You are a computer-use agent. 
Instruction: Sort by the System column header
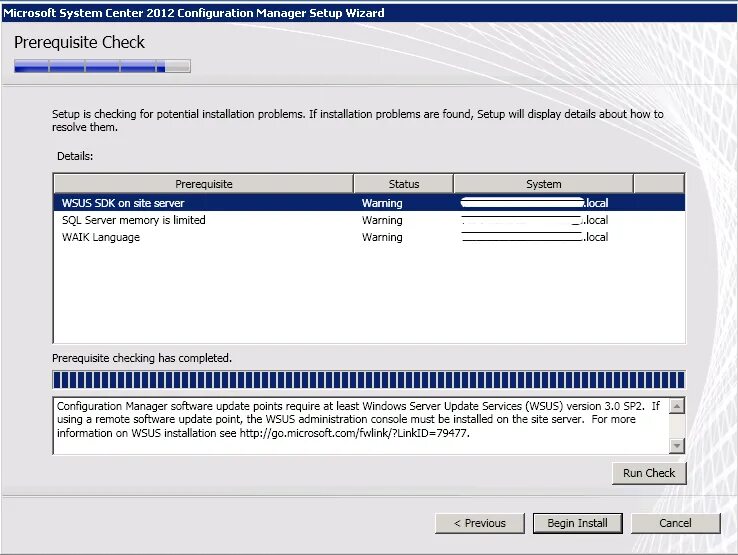[544, 184]
